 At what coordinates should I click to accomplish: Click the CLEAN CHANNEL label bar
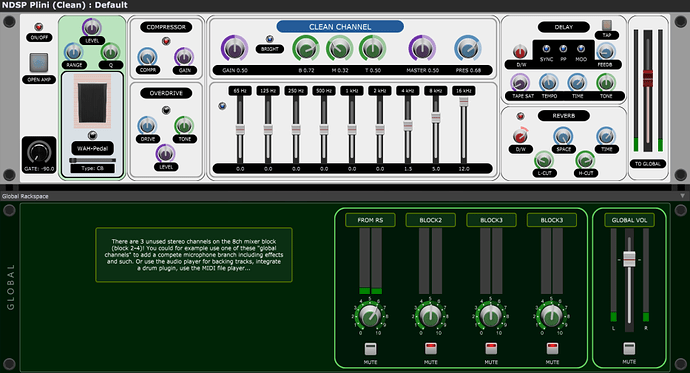click(340, 27)
